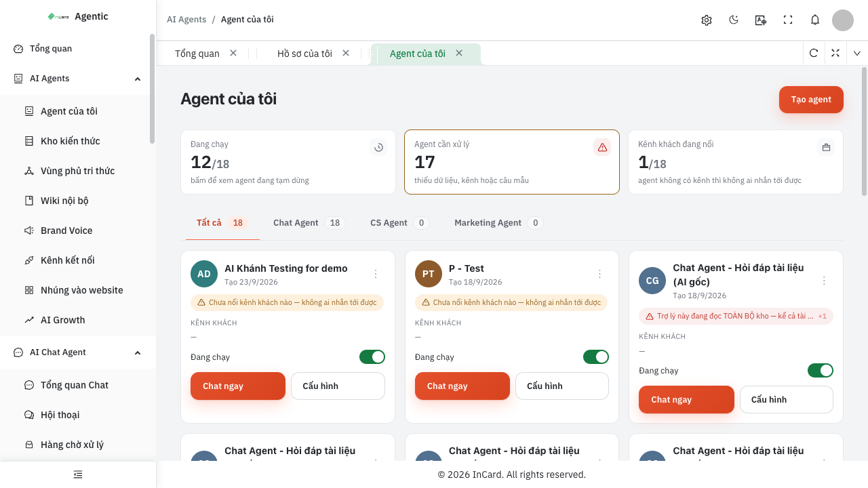Screen dimensions: 868x488
Task: Refresh the current tab with reload icon
Action: tap(814, 53)
